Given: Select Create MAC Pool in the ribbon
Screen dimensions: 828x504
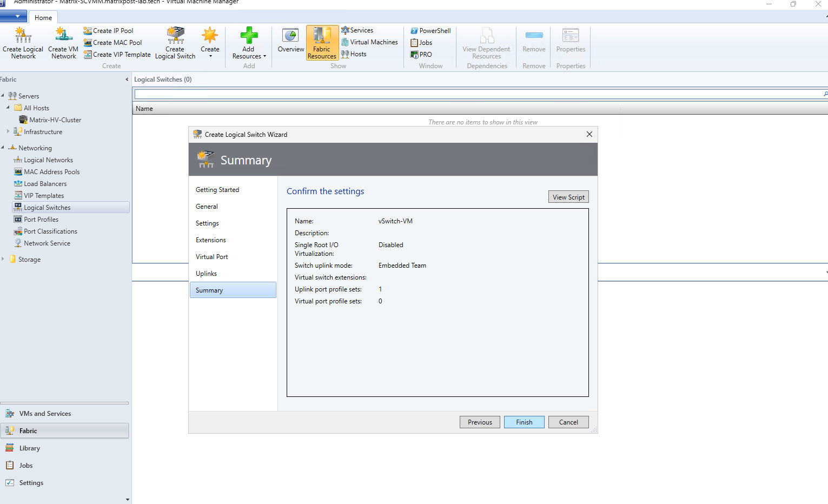Looking at the screenshot, I should coord(112,43).
